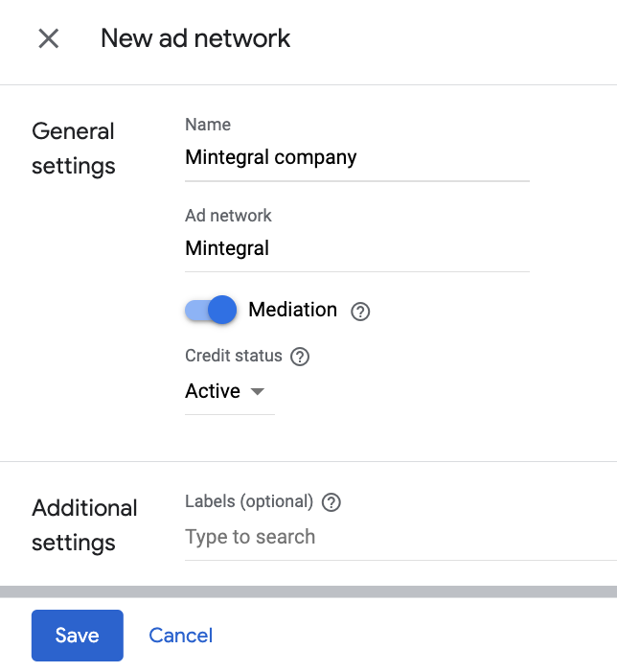Select the Additional settings section heading
The width and height of the screenshot is (617, 672).
tap(84, 525)
